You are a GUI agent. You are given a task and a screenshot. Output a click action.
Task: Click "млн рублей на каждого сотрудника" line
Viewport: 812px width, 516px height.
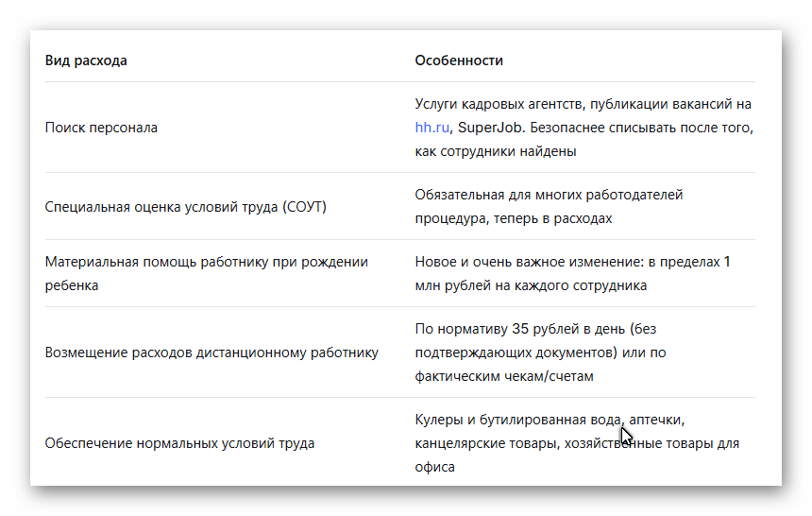[531, 285]
